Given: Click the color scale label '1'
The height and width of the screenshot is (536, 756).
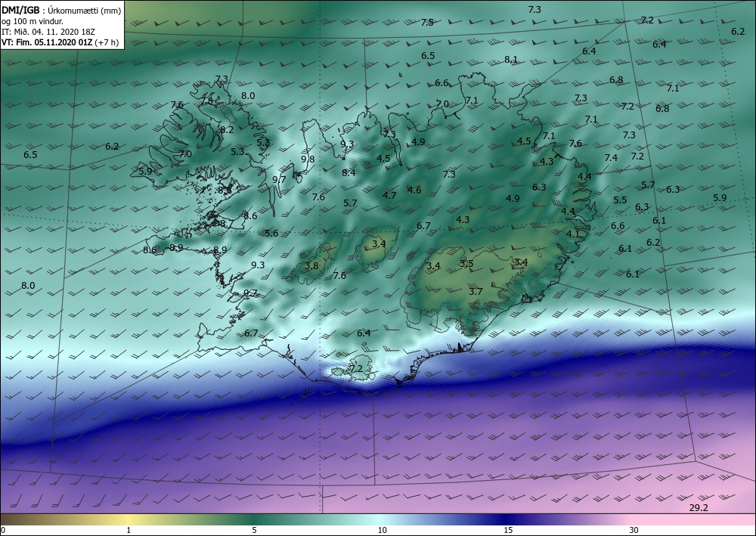Looking at the screenshot, I should tap(129, 530).
